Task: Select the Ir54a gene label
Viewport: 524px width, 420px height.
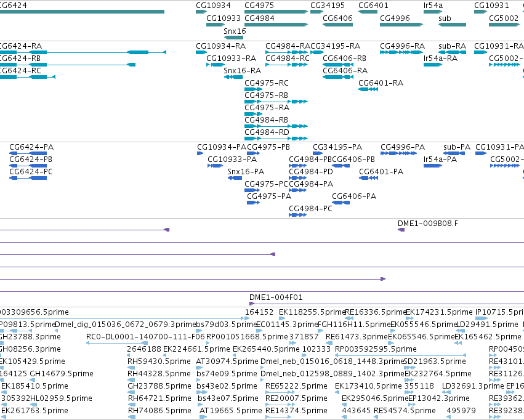Action: coord(433,6)
